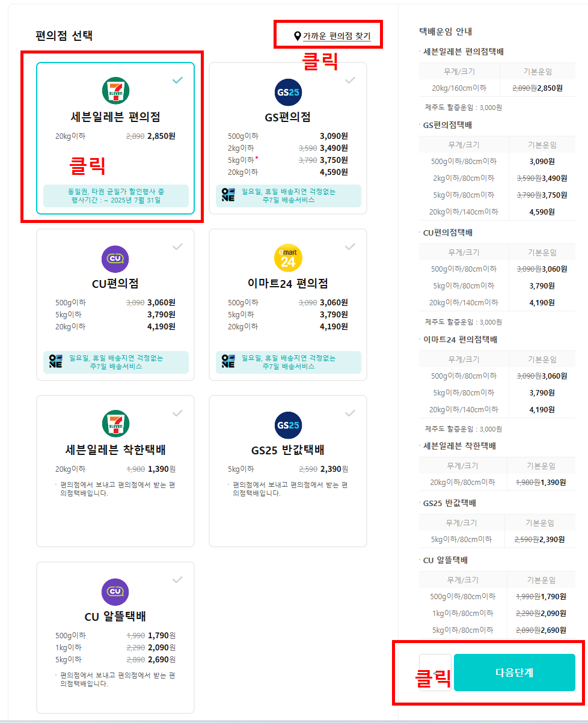
Task: Select the CU편의점 card title
Action: [115, 283]
